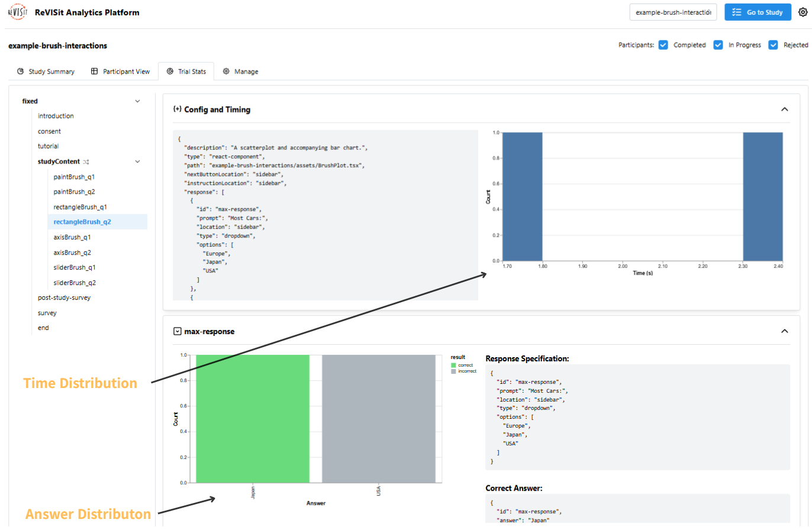Click the ReVISit logo icon

click(17, 12)
